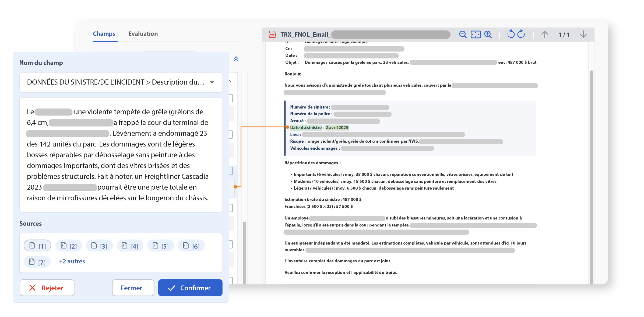This screenshot has width=644, height=317.
Task: Rotate document clockwise
Action: click(521, 34)
